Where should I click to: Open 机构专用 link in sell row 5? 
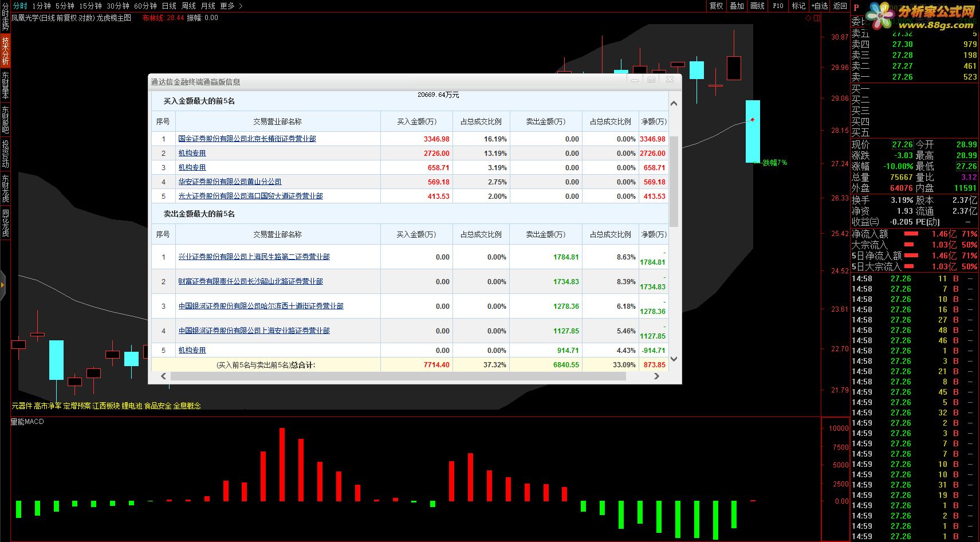point(192,350)
